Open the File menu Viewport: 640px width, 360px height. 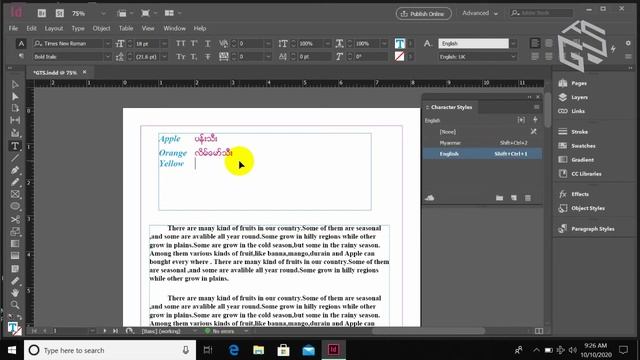click(13, 28)
